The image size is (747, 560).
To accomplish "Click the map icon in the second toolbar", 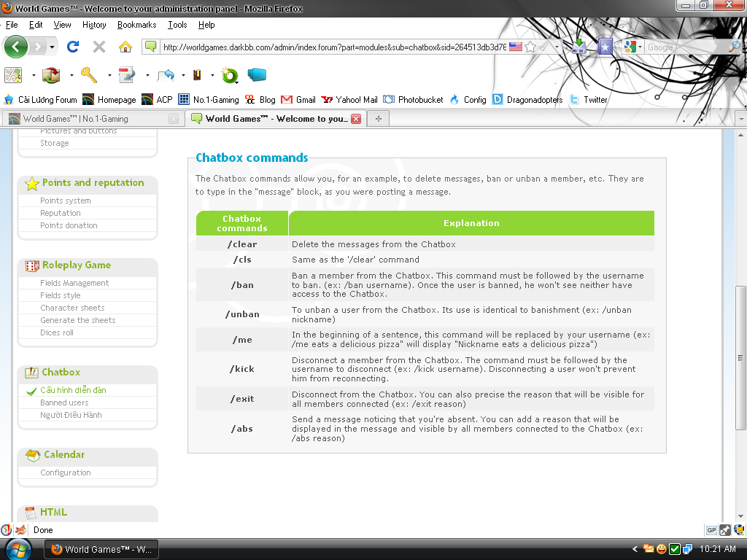I will 13,75.
